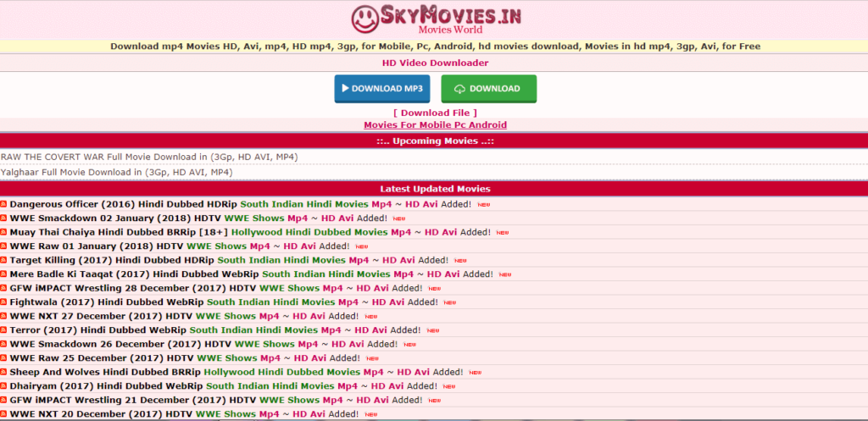Click South Indian Hindi Movies on Dangerous Officer row
The height and width of the screenshot is (421, 868).
pyautogui.click(x=304, y=204)
